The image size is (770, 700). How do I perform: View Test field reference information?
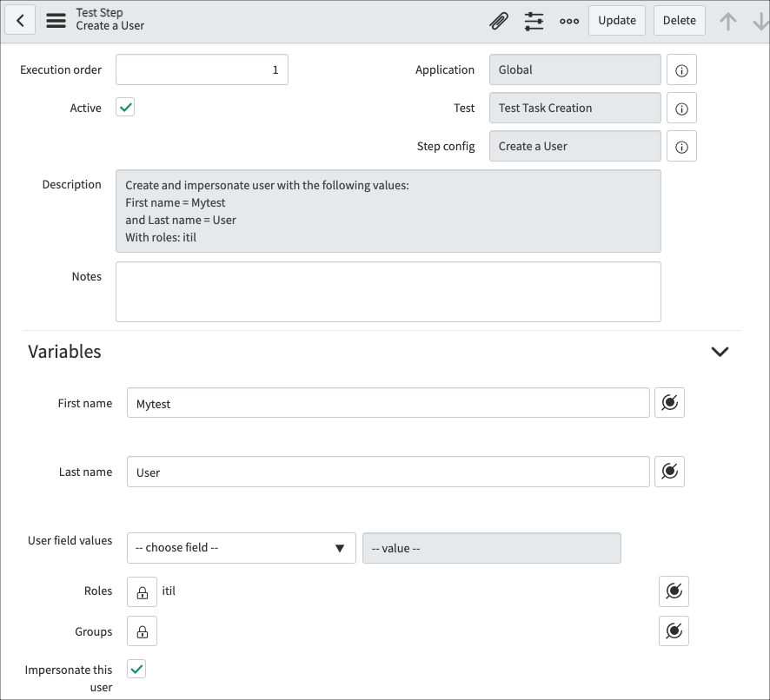click(x=681, y=108)
